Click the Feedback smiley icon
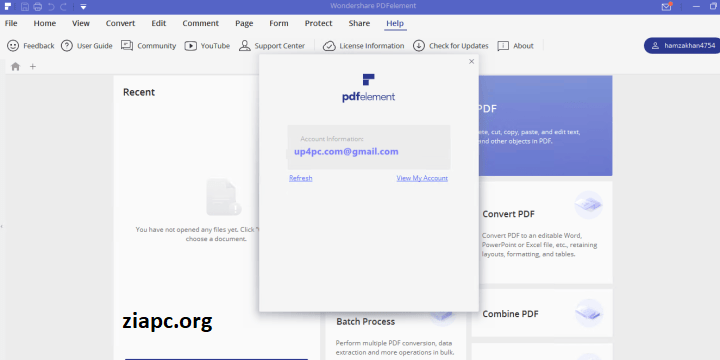This screenshot has height=360, width=720. pyautogui.click(x=13, y=45)
